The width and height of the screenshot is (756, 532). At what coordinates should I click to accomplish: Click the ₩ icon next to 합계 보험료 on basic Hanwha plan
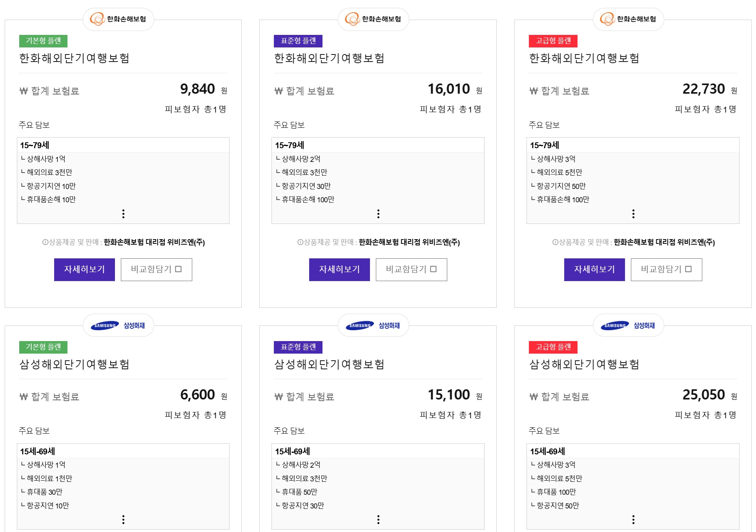click(23, 91)
